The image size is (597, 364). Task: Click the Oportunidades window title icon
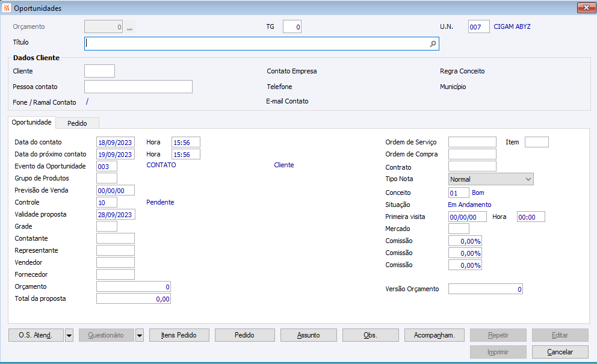coord(7,8)
